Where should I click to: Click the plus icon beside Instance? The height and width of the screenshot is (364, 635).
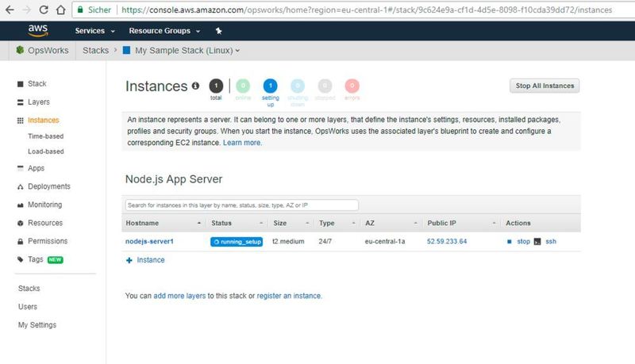pyautogui.click(x=129, y=260)
